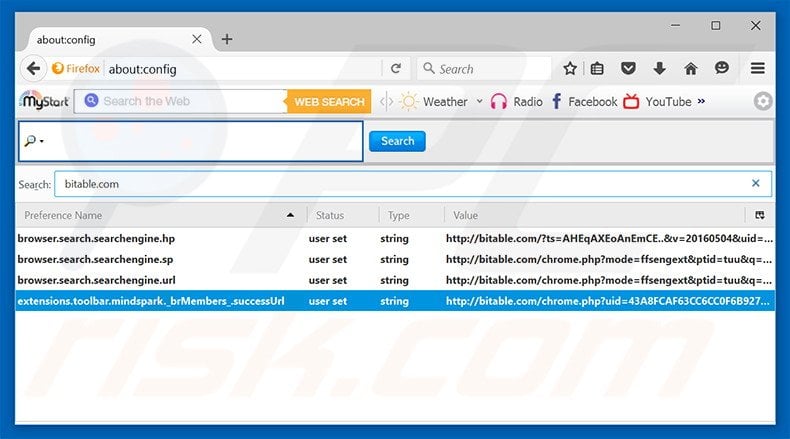
Task: Reload the page with the refresh icon
Action: [396, 69]
